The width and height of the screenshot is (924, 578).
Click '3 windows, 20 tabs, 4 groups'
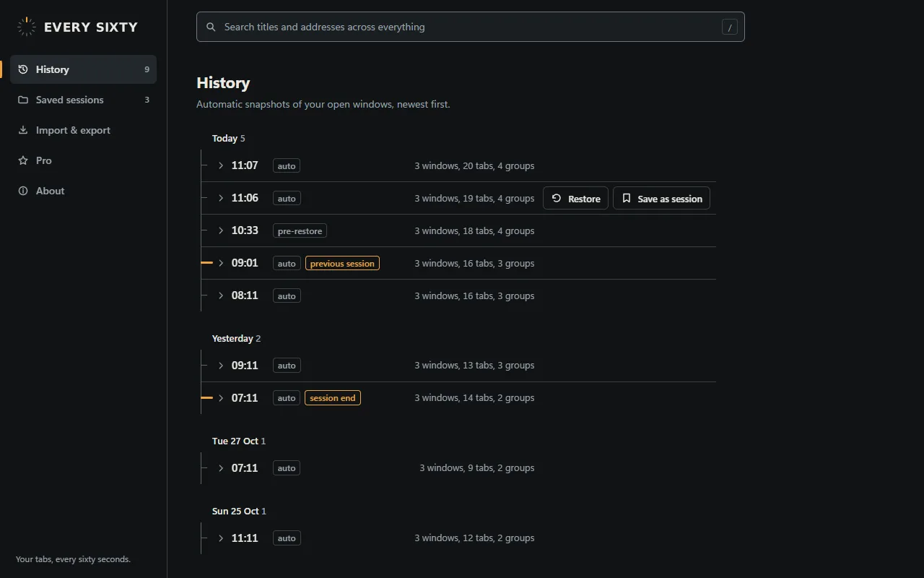point(474,165)
